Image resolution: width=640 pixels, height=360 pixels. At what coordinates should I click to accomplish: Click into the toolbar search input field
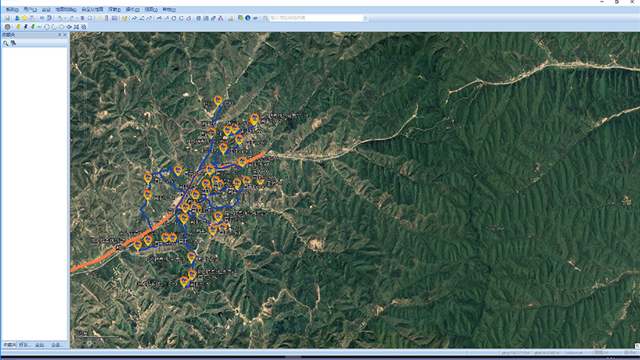tap(316, 18)
